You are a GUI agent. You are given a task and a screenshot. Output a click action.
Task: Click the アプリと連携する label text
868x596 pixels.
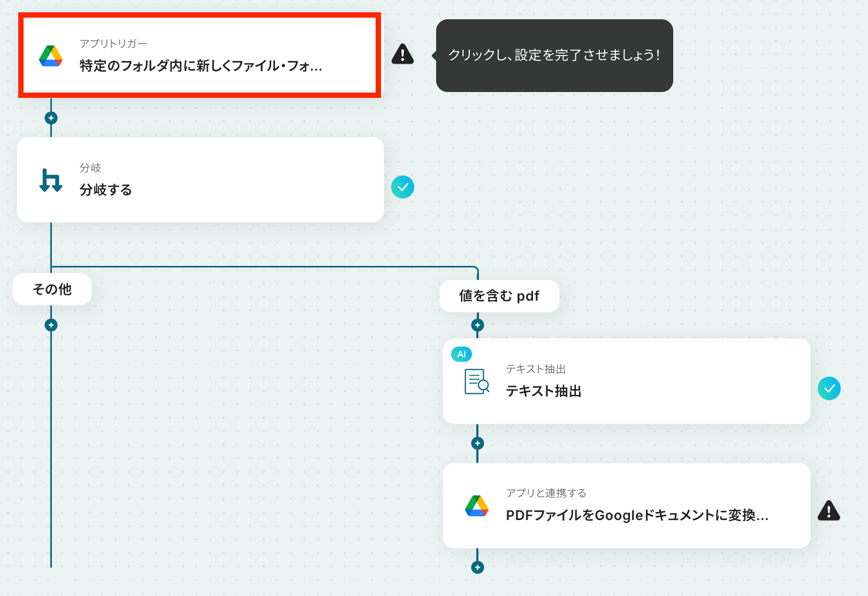546,493
